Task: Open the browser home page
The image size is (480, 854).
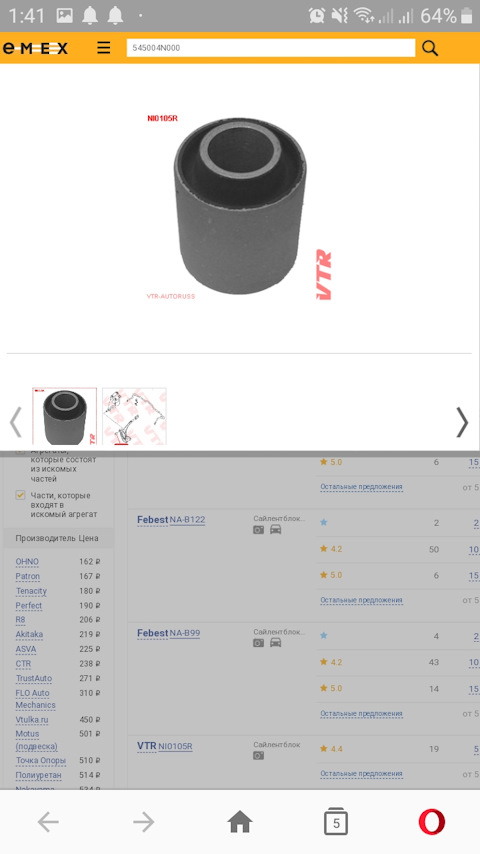Action: [x=240, y=822]
